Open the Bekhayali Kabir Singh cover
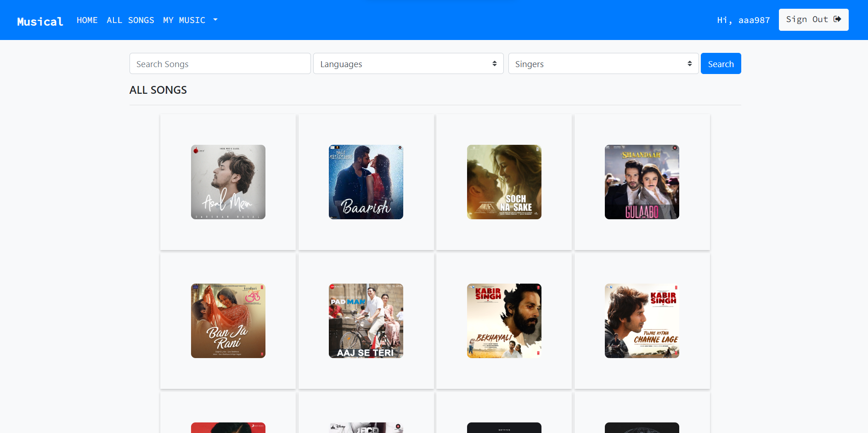The image size is (868, 433). point(504,321)
